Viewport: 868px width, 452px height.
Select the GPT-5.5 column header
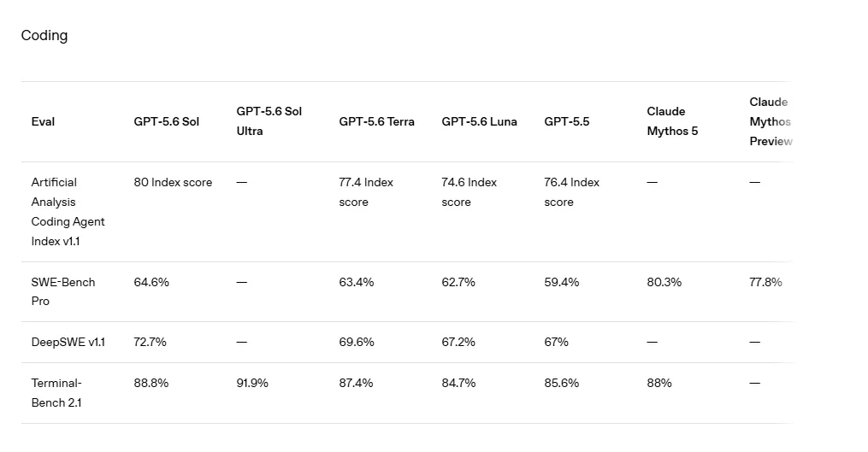click(x=566, y=121)
